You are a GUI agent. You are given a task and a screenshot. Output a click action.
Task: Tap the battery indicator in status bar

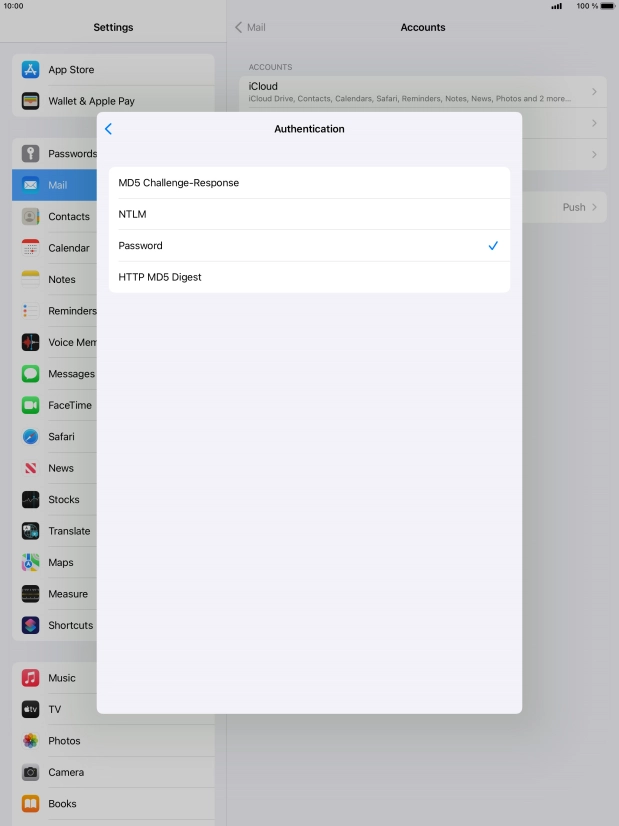point(607,6)
